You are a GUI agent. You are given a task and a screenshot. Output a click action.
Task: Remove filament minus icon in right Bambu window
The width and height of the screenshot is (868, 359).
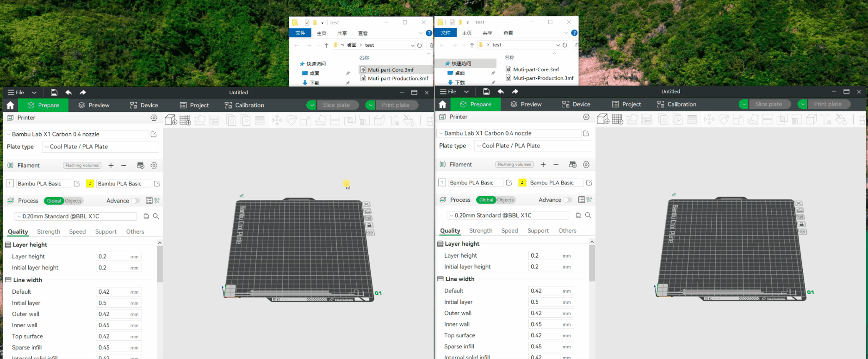pyautogui.click(x=556, y=165)
